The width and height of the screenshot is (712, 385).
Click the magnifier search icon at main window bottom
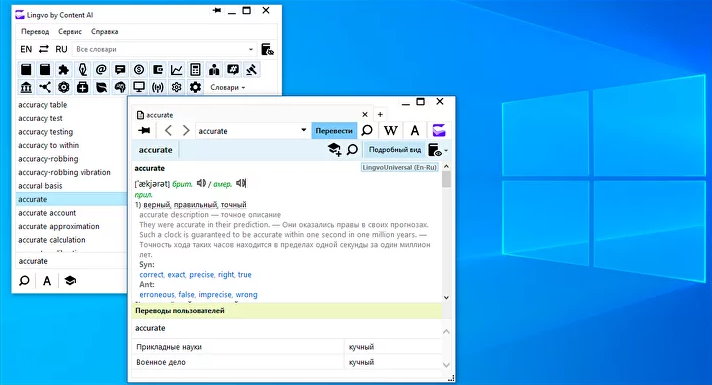click(x=25, y=281)
